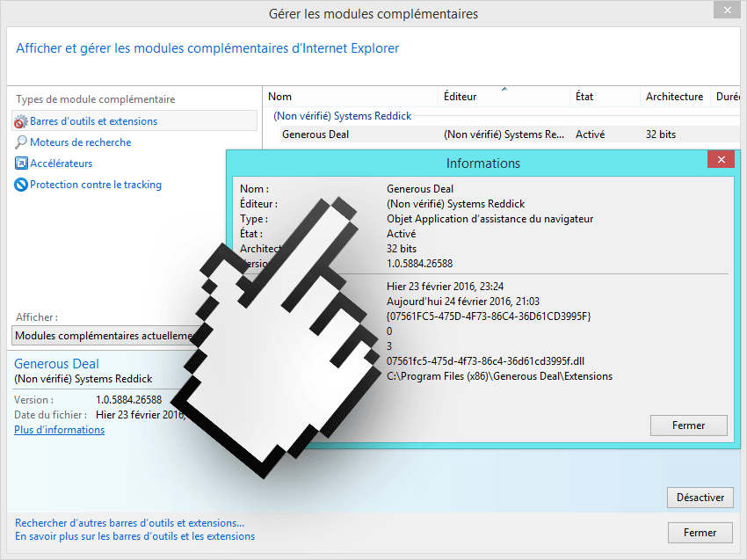Viewport: 747px width, 560px height.
Task: Open the Plus d'informations link
Action: point(60,430)
